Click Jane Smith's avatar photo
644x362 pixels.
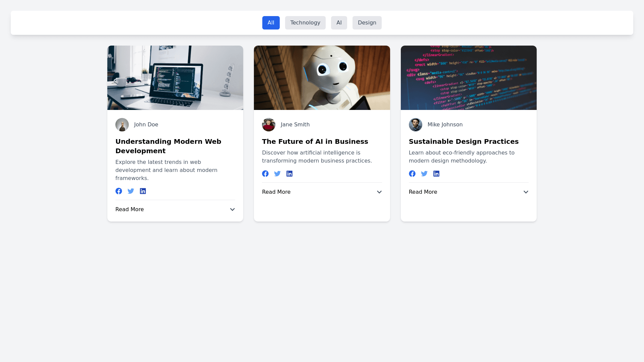click(x=269, y=125)
